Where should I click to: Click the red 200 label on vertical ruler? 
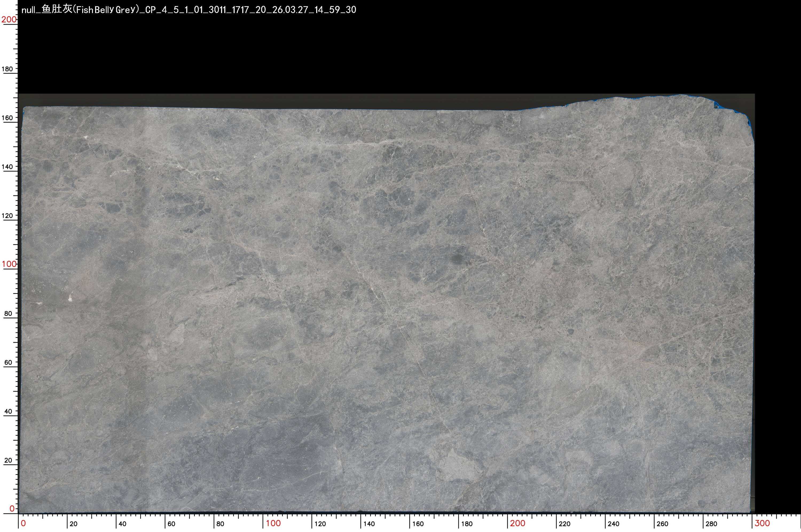point(9,20)
